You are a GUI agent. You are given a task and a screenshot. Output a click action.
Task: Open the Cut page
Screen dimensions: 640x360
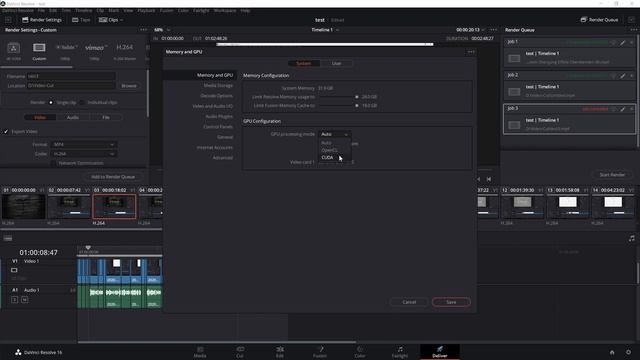pos(240,352)
